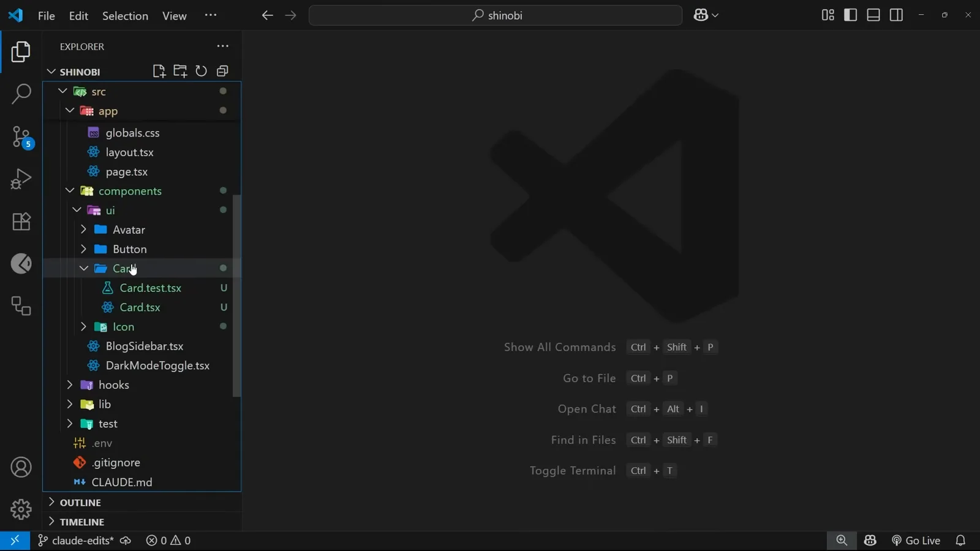980x551 pixels.
Task: Click the Visual Studio Code logo icon
Action: [x=15, y=15]
